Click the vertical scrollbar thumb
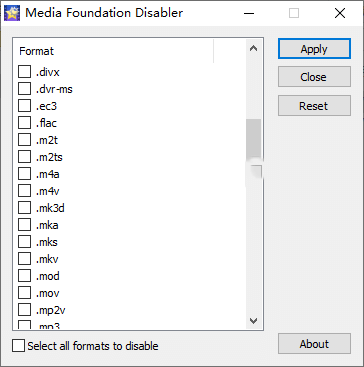 pyautogui.click(x=254, y=138)
